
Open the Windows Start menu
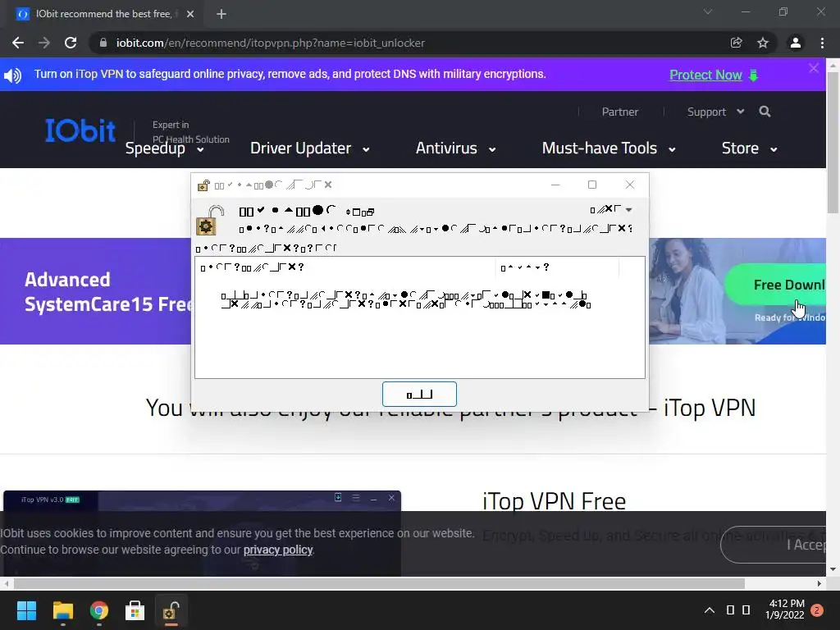26,610
